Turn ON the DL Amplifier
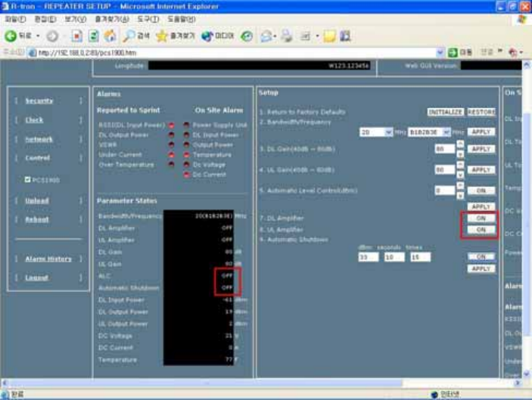This screenshot has width=532, height=400. [481, 219]
